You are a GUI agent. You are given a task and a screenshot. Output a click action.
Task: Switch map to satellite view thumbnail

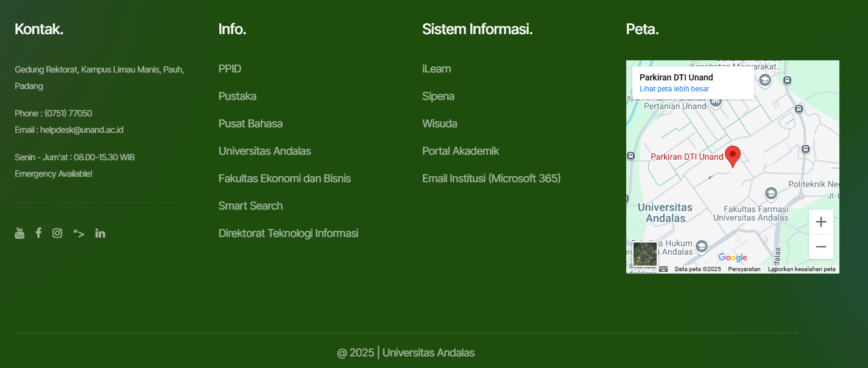(644, 254)
